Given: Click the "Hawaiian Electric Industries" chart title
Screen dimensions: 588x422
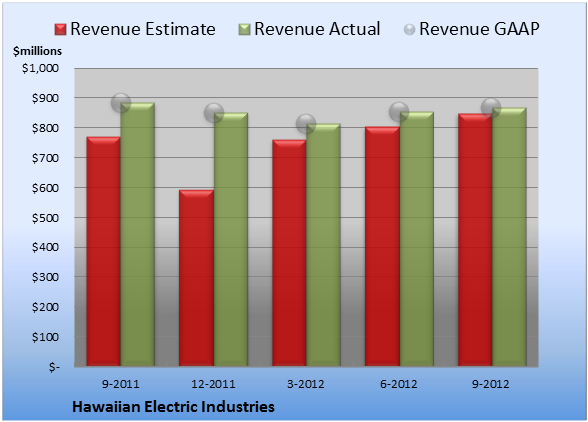Looking at the screenshot, I should [173, 407].
